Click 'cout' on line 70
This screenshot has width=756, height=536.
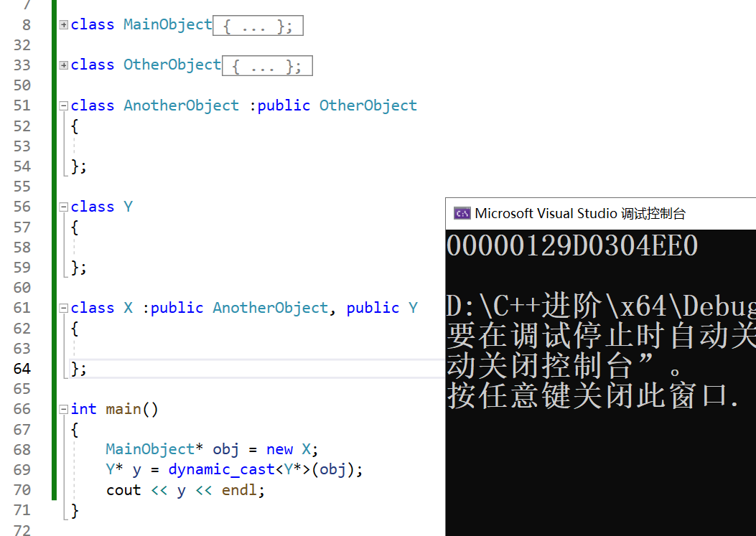tap(124, 490)
